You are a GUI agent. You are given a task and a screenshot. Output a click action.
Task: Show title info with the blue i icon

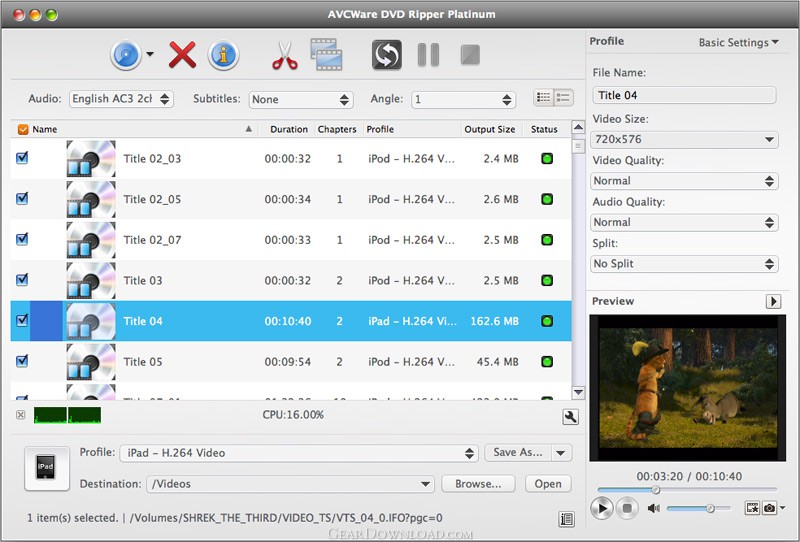tap(223, 55)
